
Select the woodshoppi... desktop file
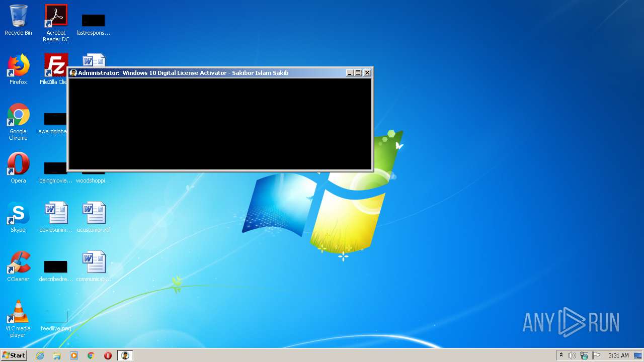[x=94, y=177]
